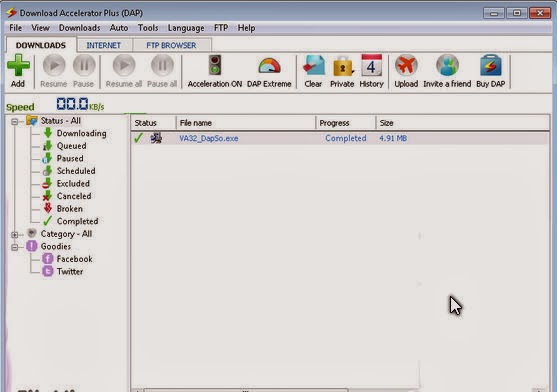557x392 pixels.
Task: Switch to the DOWNLOADS tab
Action: click(x=41, y=45)
